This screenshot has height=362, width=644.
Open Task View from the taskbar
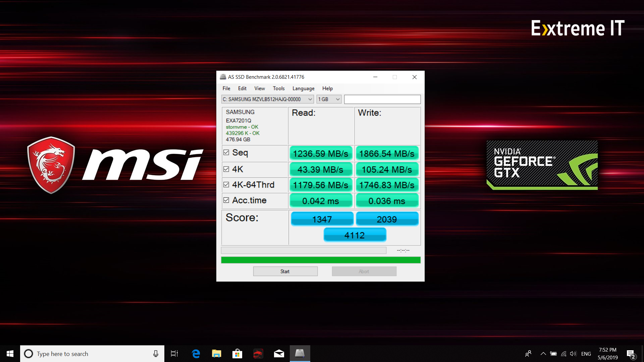pos(174,354)
